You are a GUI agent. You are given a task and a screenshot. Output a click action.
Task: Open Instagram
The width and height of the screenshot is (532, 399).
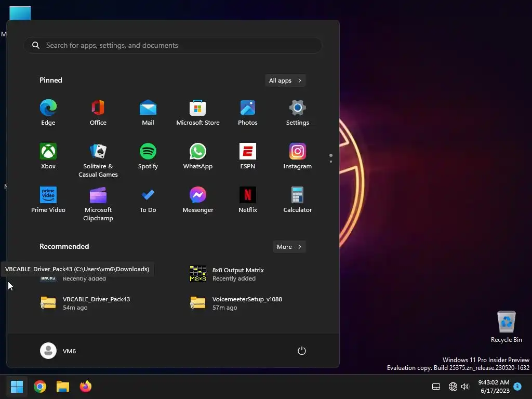(x=298, y=156)
